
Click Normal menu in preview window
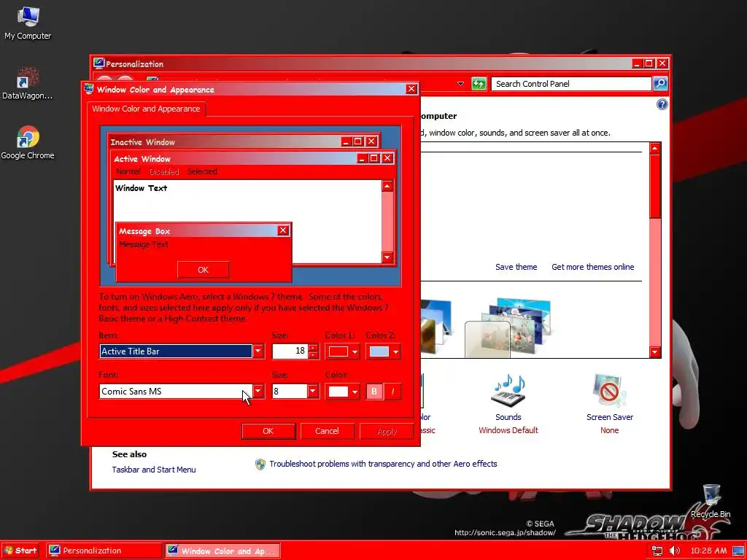click(128, 171)
